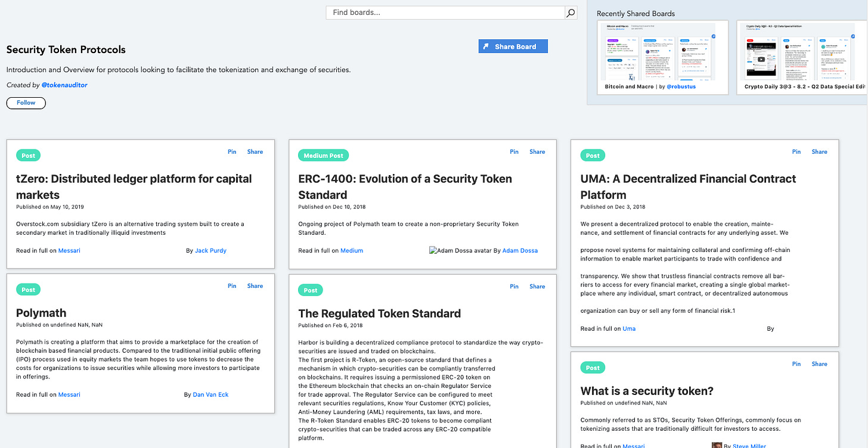Pin the UMA post card
The image size is (868, 448).
pos(796,152)
